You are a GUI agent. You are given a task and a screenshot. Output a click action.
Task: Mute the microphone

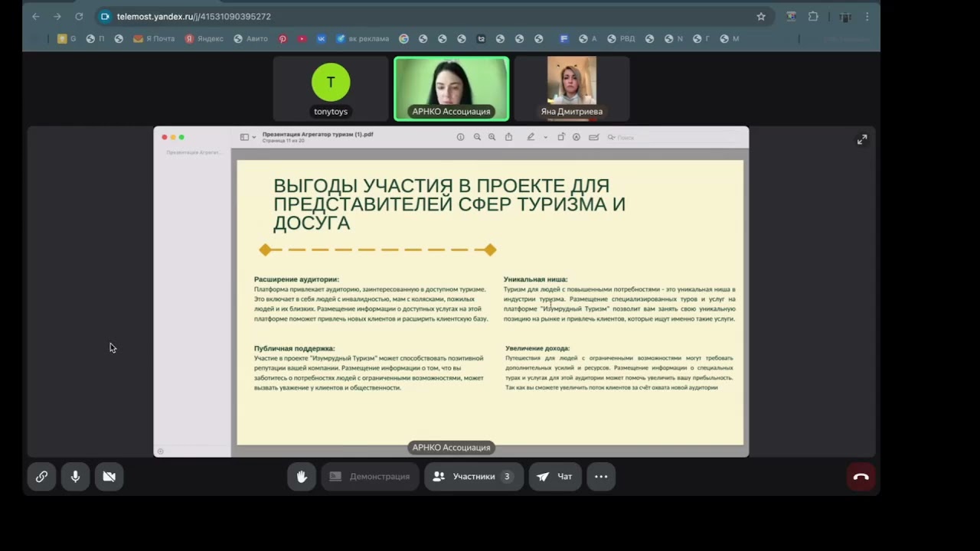click(75, 476)
